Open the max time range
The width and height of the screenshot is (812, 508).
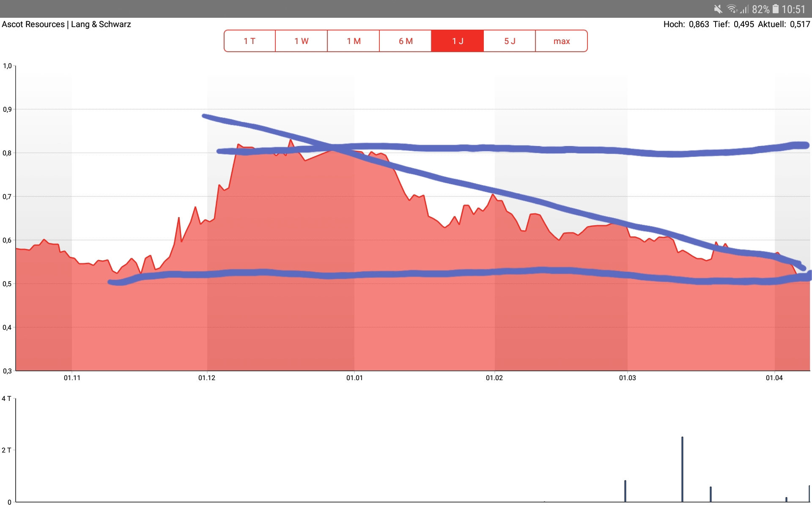(x=561, y=41)
